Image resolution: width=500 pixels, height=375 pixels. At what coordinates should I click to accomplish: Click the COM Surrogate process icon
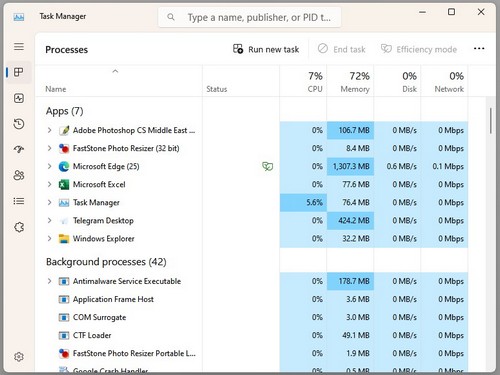pyautogui.click(x=64, y=317)
